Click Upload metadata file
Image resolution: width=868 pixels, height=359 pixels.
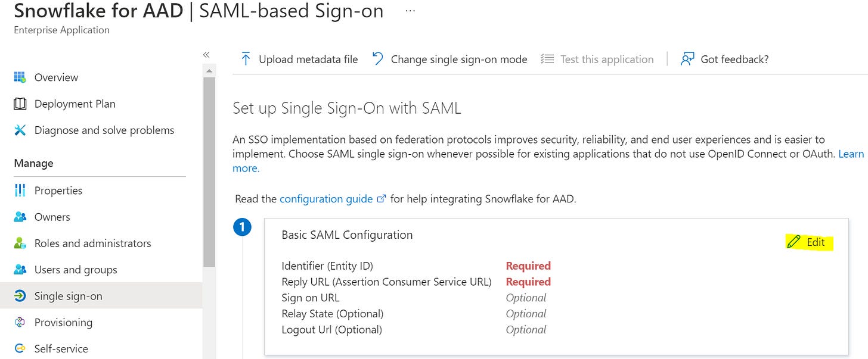point(299,60)
